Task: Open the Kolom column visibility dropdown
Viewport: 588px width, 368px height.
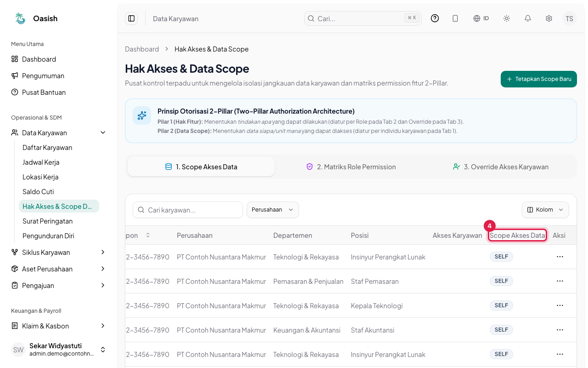Action: click(x=545, y=210)
